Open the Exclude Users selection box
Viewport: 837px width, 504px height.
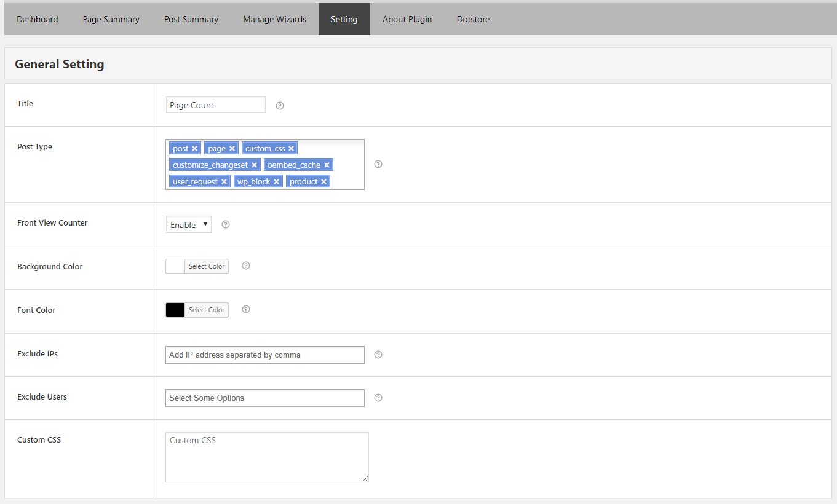(x=264, y=398)
